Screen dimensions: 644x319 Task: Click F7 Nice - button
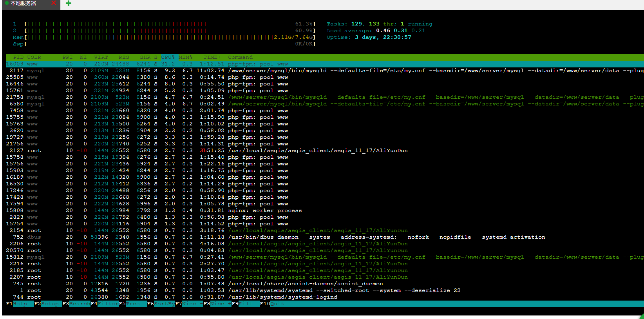click(189, 304)
